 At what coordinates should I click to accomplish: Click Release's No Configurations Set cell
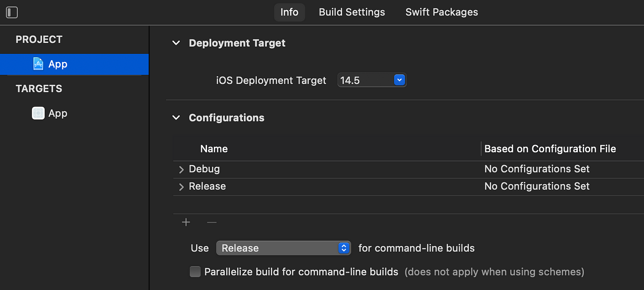tap(537, 186)
